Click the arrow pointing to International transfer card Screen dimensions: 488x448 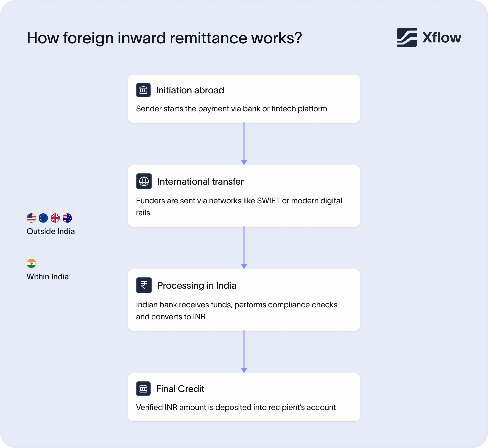pyautogui.click(x=244, y=144)
